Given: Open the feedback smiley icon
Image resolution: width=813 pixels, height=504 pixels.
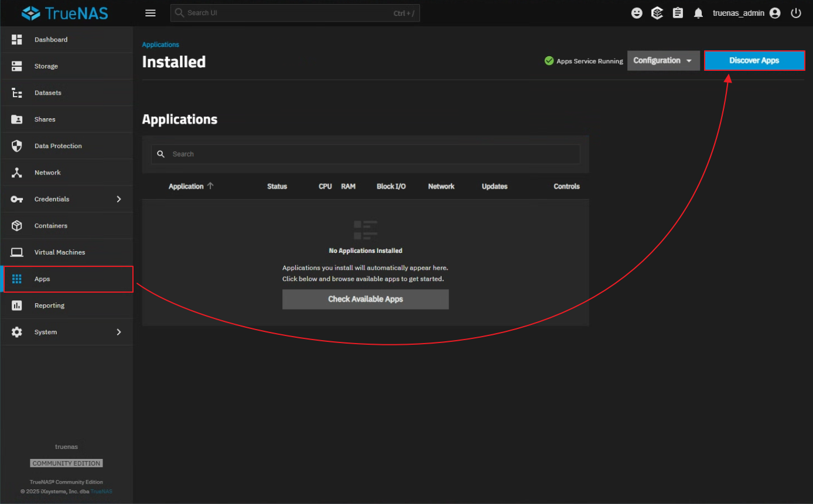Looking at the screenshot, I should (x=637, y=13).
